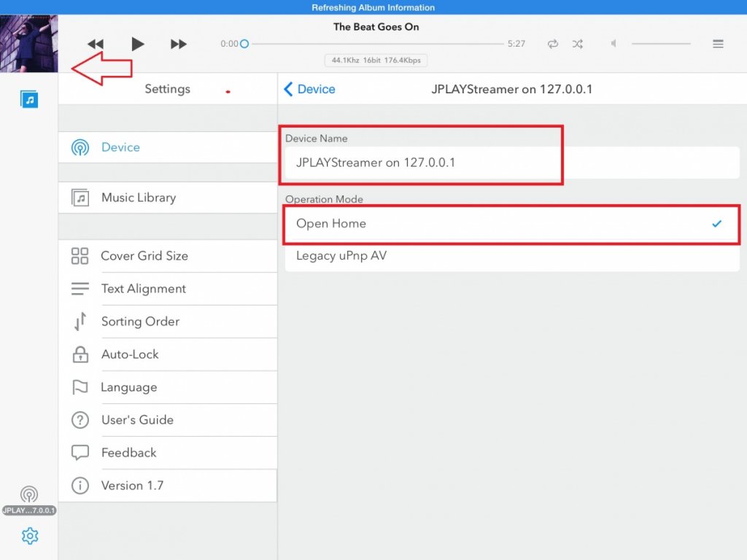747x560 pixels.
Task: Click the song title The Beat Goes On
Action: tap(376, 27)
